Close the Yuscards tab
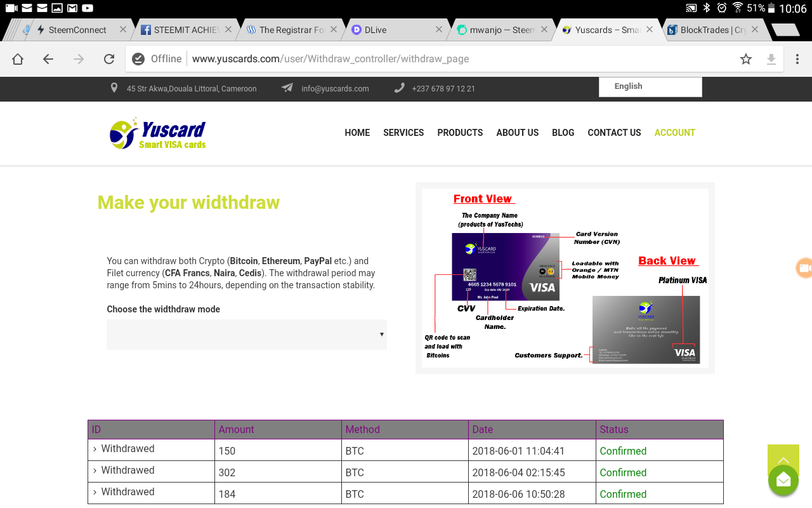The width and height of the screenshot is (812, 508). pyautogui.click(x=650, y=29)
